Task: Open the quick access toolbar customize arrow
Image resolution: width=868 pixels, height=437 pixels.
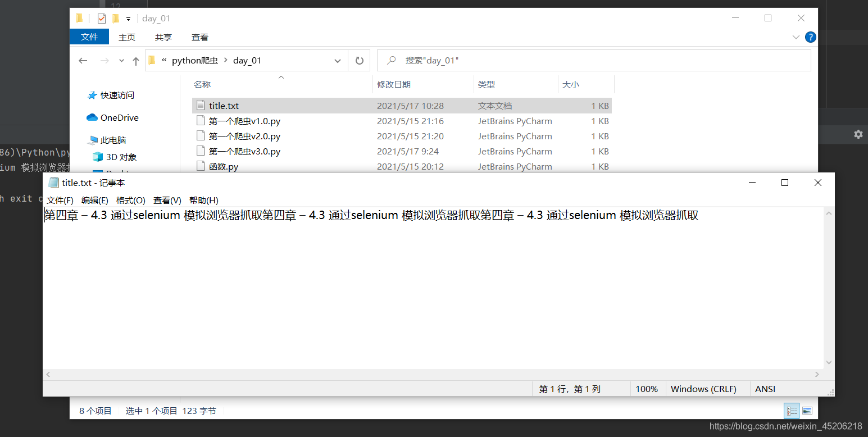Action: pyautogui.click(x=128, y=19)
